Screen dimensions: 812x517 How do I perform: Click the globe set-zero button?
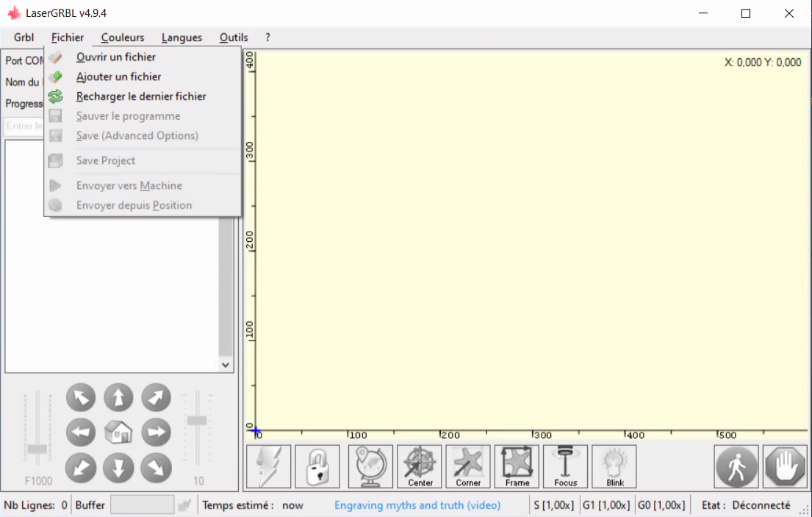pos(370,466)
